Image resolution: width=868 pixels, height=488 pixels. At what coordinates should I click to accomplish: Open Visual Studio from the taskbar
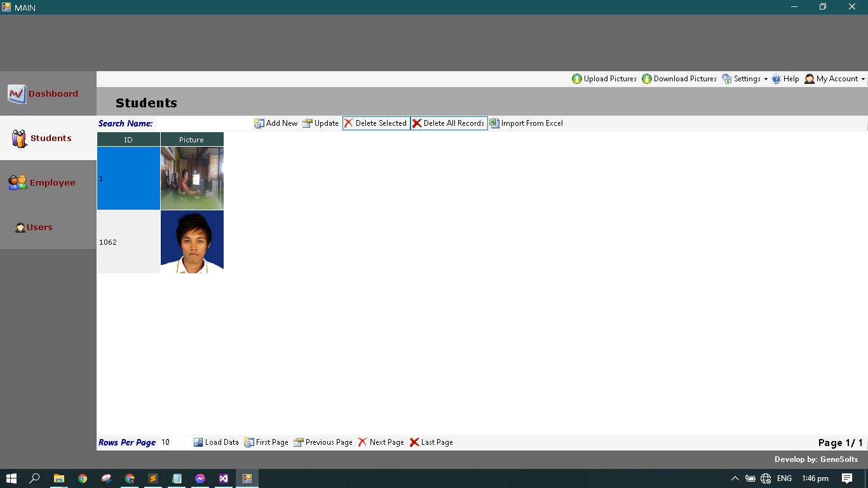pyautogui.click(x=223, y=478)
